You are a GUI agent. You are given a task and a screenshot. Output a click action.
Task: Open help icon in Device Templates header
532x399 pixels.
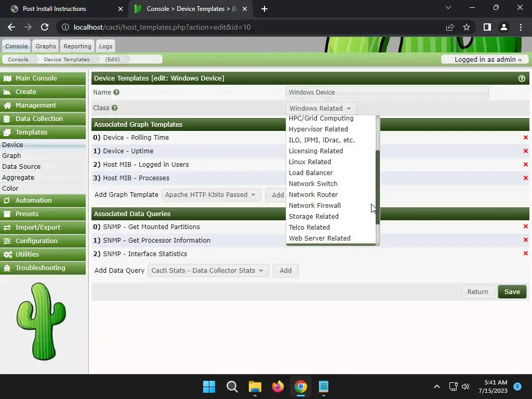pyautogui.click(x=522, y=78)
